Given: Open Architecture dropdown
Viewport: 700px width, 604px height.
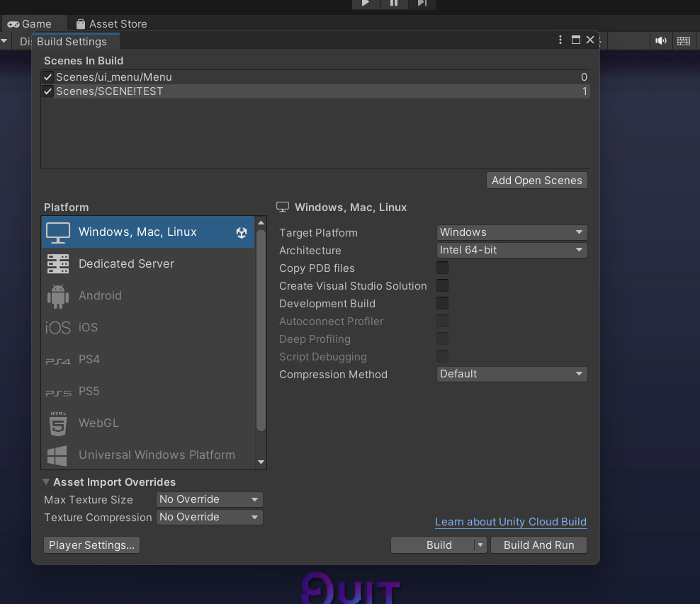Looking at the screenshot, I should tap(512, 250).
